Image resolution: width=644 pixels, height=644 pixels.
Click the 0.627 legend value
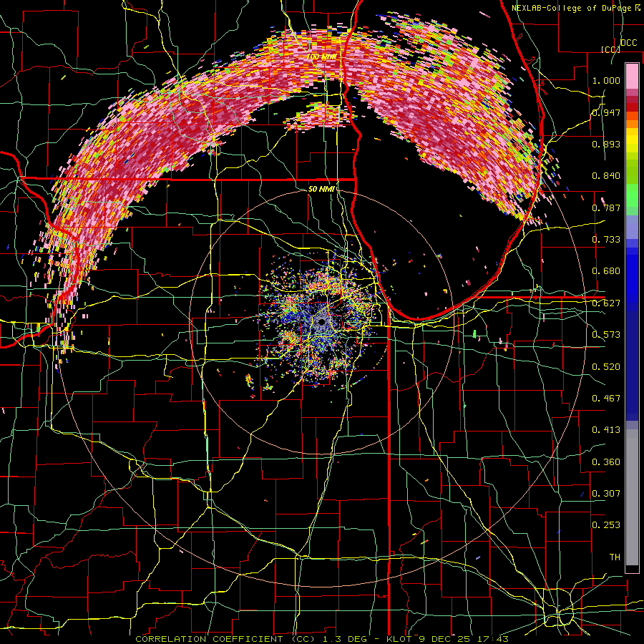pyautogui.click(x=606, y=303)
